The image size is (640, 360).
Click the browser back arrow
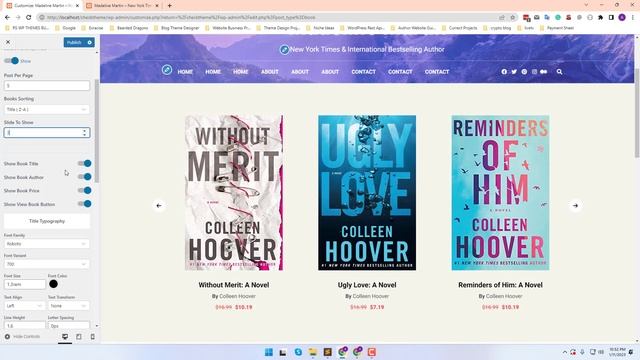tap(7, 18)
